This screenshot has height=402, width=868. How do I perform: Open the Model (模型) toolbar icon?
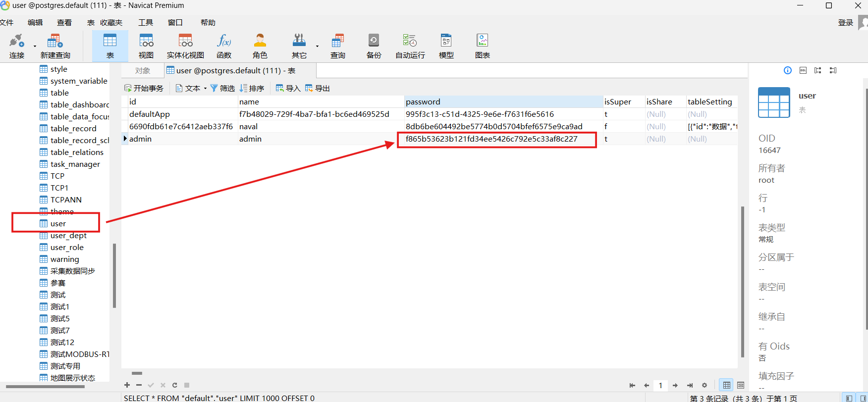point(446,46)
